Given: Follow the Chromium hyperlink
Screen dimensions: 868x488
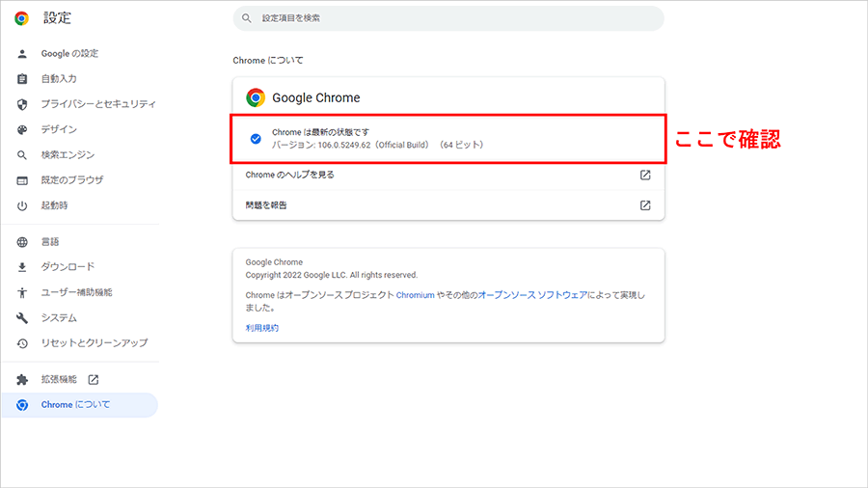Looking at the screenshot, I should point(415,295).
